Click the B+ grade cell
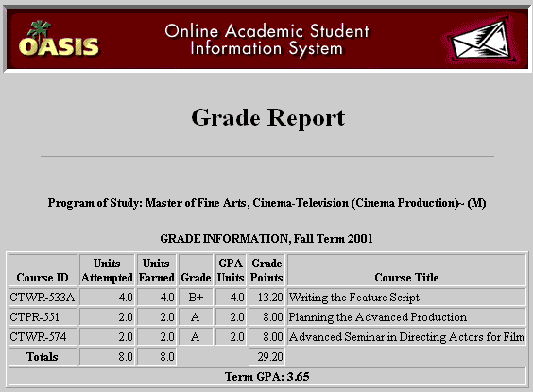Image resolution: width=533 pixels, height=392 pixels. click(196, 298)
